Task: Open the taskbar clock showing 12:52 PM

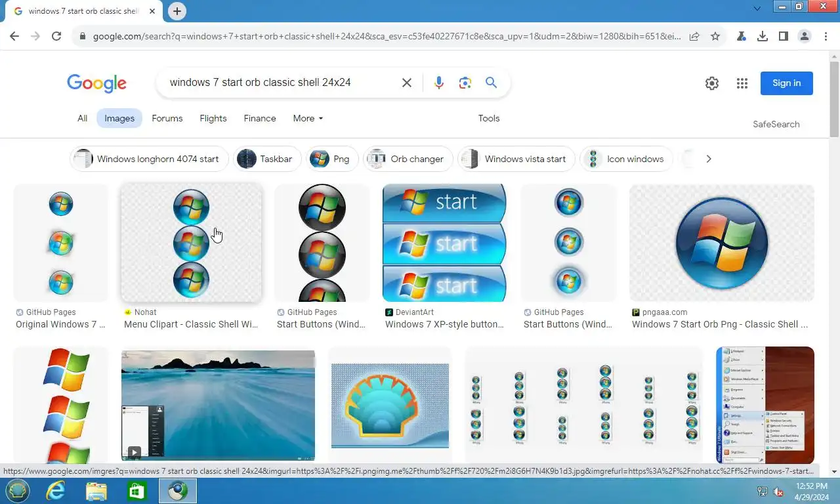Action: pos(812,492)
